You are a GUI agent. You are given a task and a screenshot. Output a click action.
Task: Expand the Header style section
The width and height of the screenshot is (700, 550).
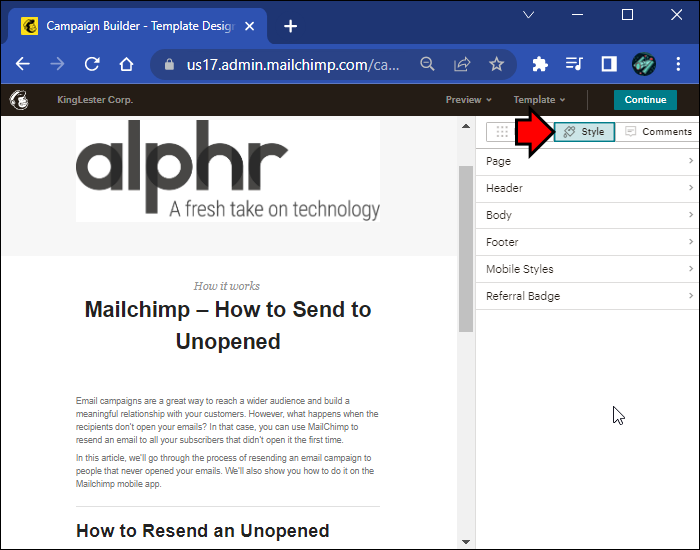pyautogui.click(x=587, y=188)
